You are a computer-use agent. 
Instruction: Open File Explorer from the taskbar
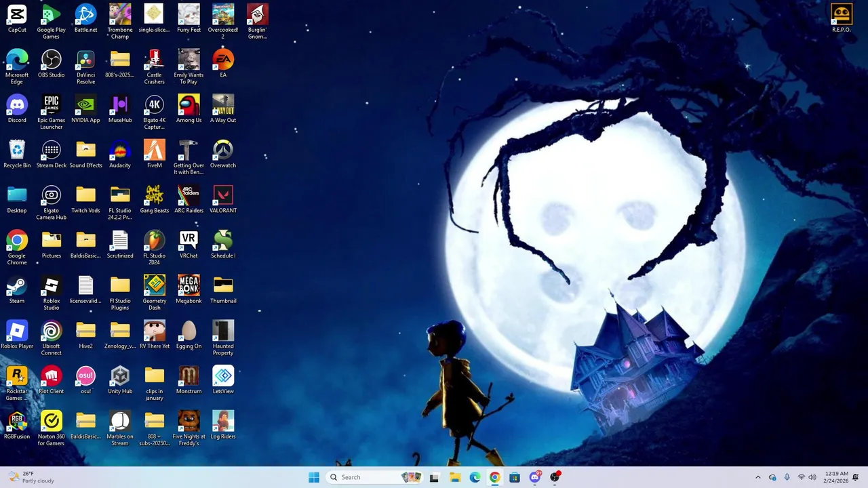(x=455, y=477)
